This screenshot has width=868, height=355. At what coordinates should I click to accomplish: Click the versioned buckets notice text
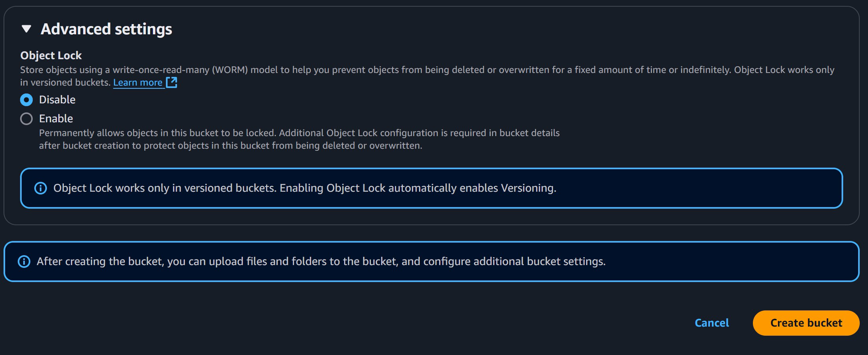pos(164,188)
